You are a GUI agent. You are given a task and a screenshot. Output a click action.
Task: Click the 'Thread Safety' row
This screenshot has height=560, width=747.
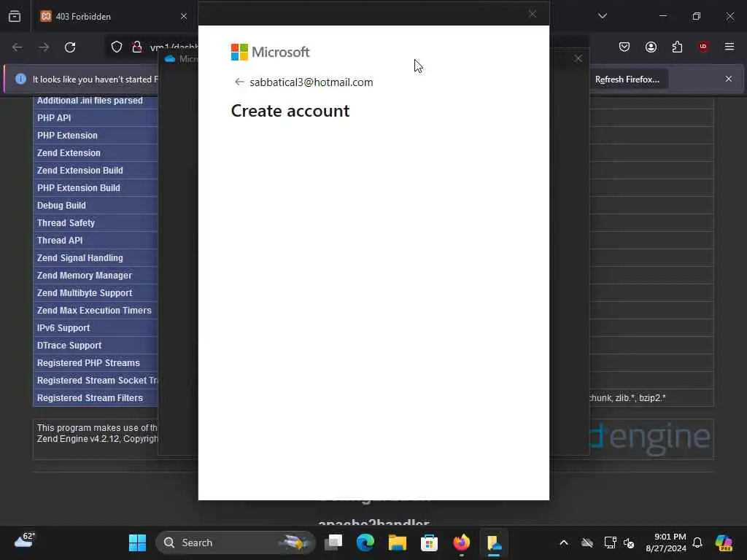(x=96, y=223)
